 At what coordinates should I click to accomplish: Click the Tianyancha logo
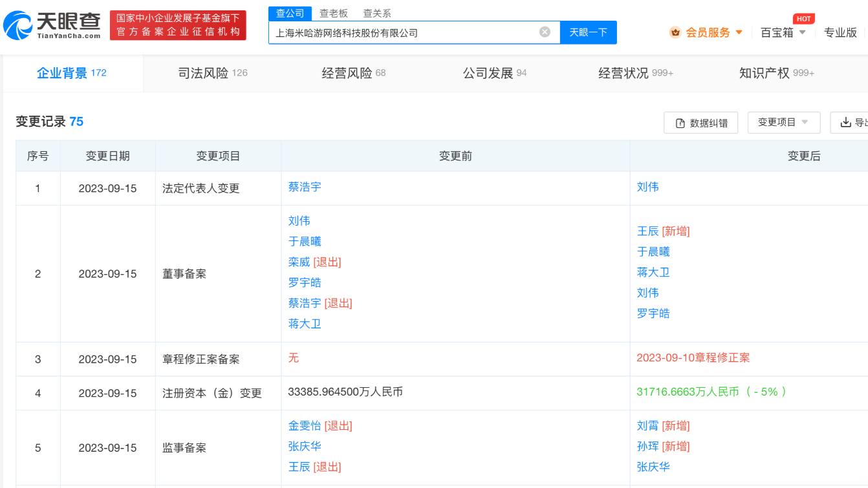52,25
